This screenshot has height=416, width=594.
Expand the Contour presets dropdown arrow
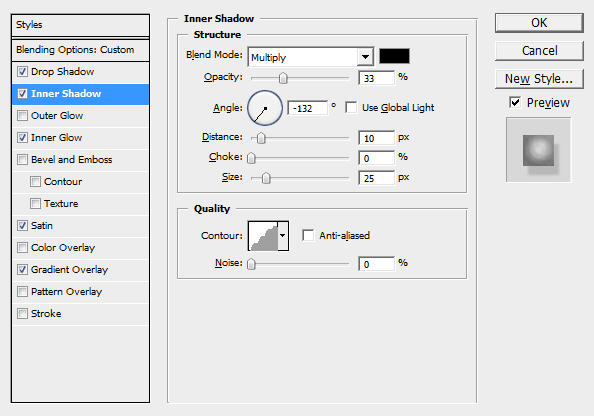coord(283,236)
